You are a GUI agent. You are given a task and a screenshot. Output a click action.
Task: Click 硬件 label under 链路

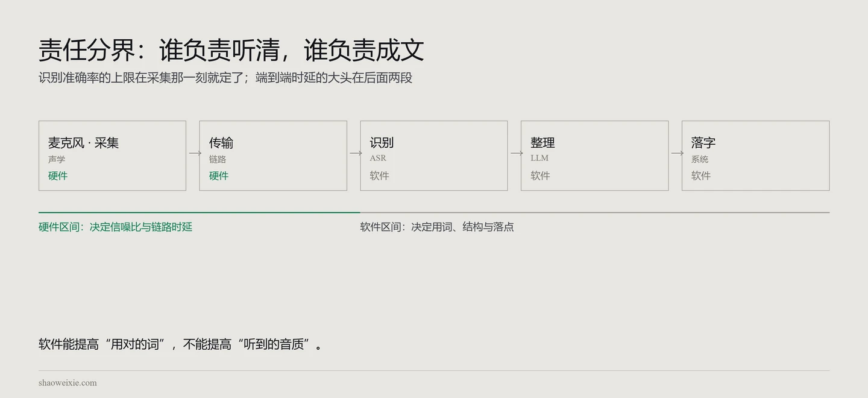(219, 175)
